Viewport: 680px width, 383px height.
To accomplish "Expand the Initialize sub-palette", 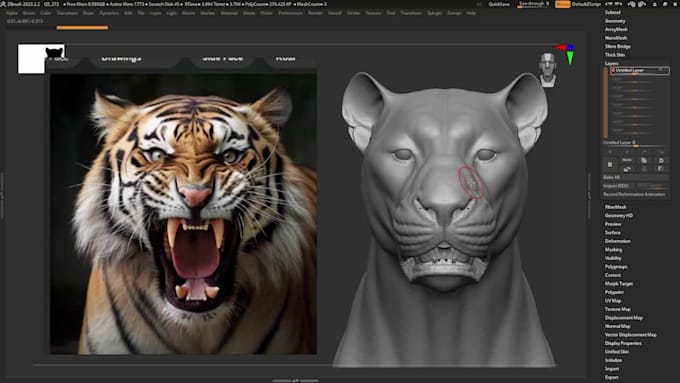I will 613,360.
